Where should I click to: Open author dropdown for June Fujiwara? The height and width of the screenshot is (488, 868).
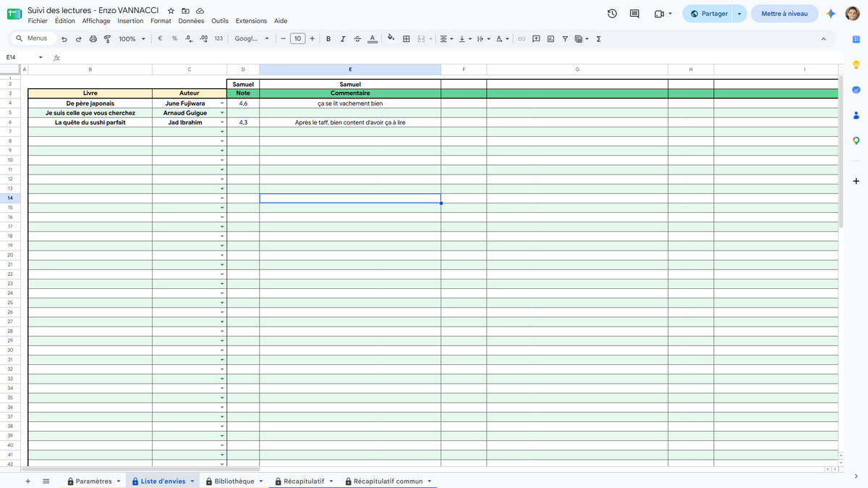pyautogui.click(x=222, y=104)
